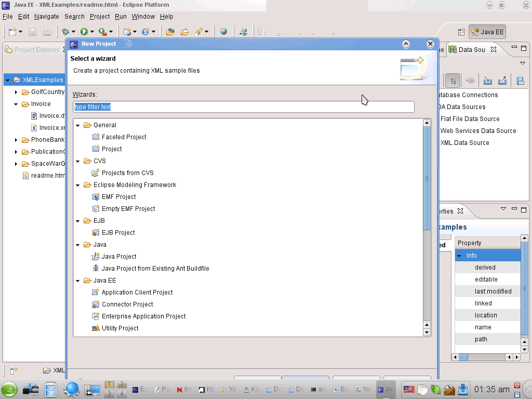Open help via the book icon in Data Source panel

pyautogui.click(x=520, y=81)
